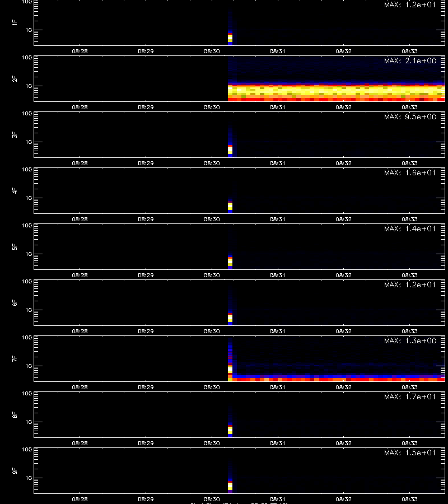Select the MAX: 2.1e+00 readout in panel 2F
The width and height of the screenshot is (448, 504).
pyautogui.click(x=410, y=60)
